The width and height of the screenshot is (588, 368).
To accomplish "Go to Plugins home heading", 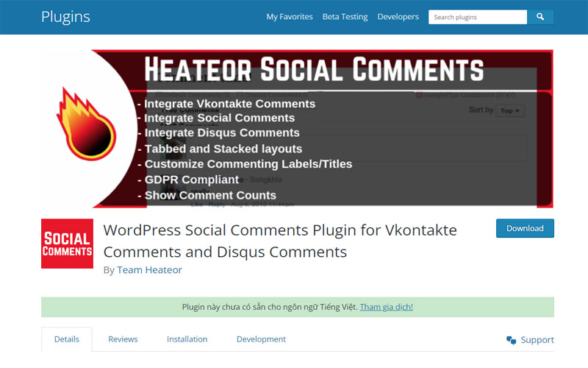I will 65,17.
